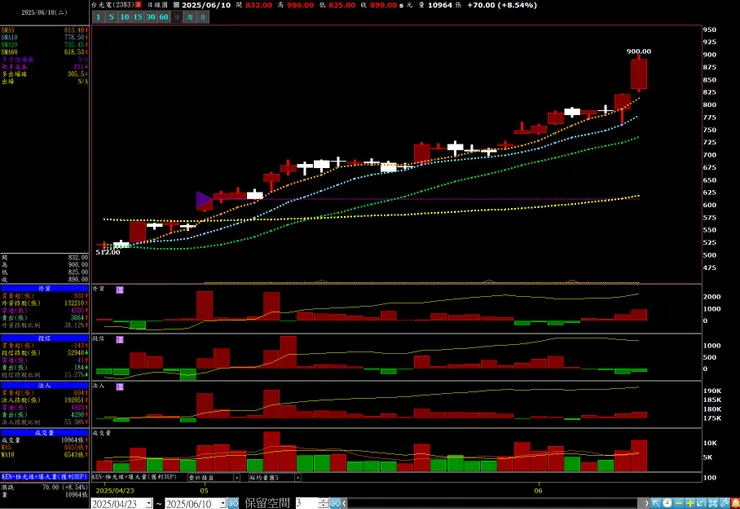Switch to weekly (週) chart period
The image size is (740, 509).
click(x=190, y=17)
